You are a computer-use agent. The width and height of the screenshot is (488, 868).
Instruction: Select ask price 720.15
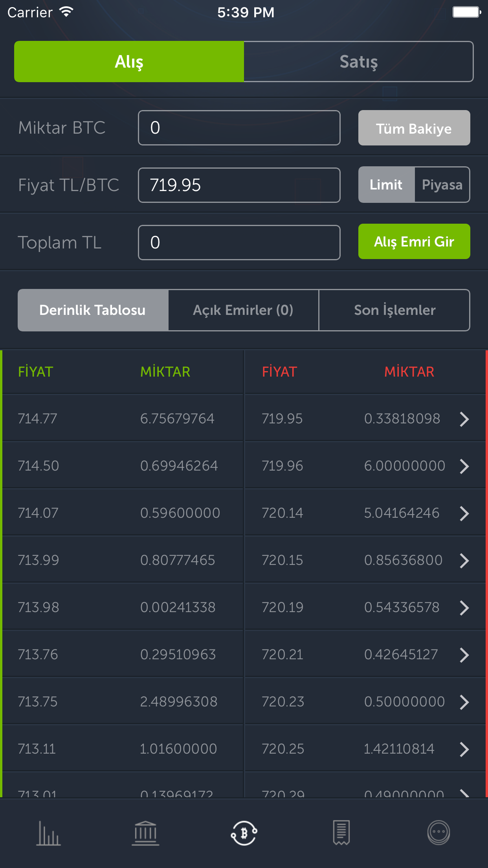(x=283, y=560)
